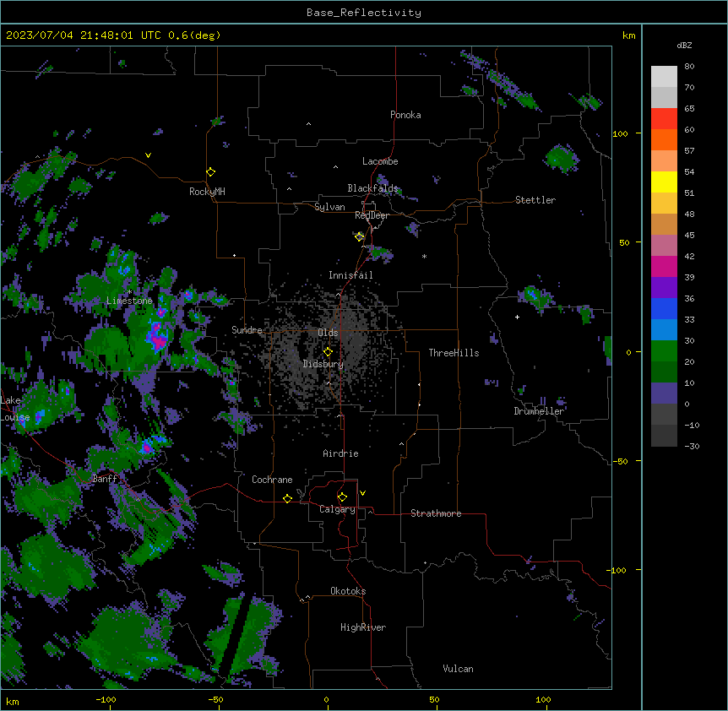Select the bright green 20-30 dBZ swatch

click(x=664, y=351)
